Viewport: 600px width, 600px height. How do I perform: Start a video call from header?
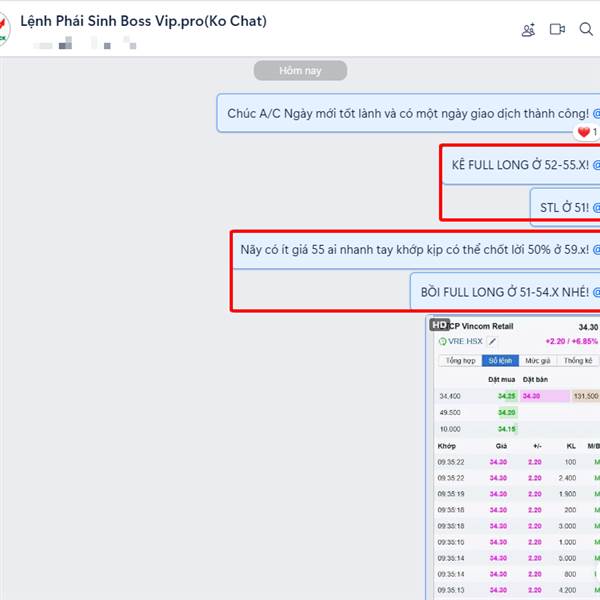point(557,29)
